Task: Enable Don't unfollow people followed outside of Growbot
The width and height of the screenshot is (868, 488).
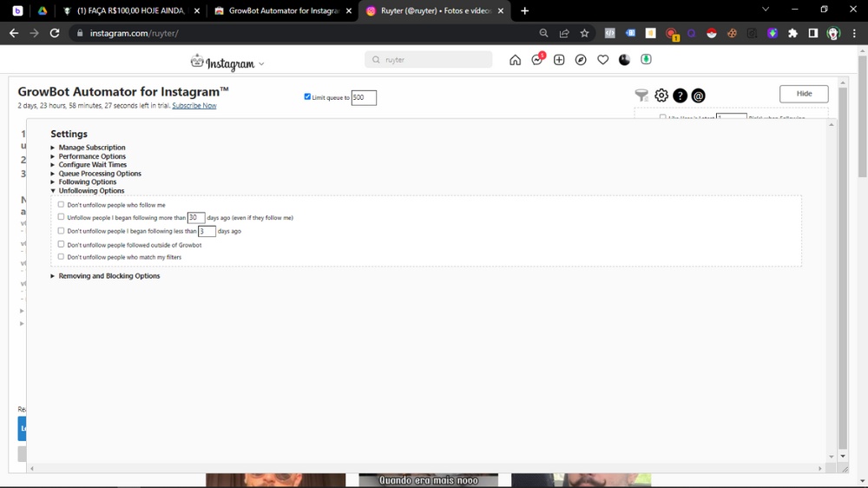Action: (61, 244)
